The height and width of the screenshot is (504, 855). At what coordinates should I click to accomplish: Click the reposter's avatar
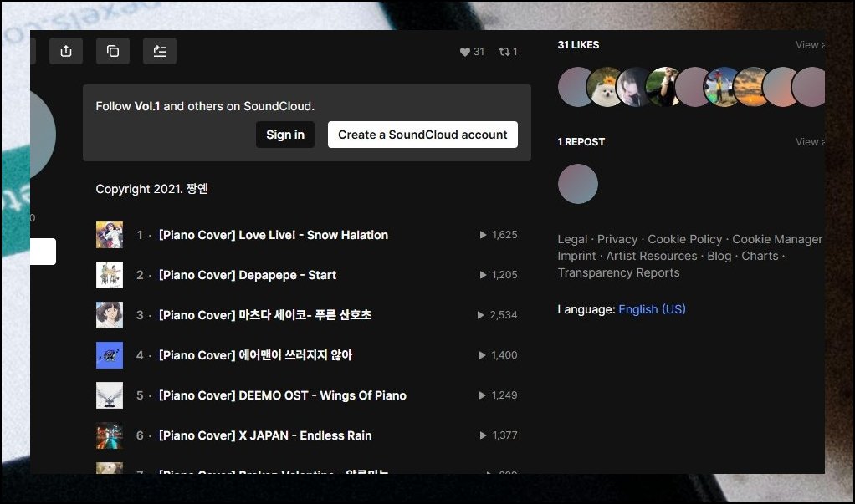(x=578, y=184)
